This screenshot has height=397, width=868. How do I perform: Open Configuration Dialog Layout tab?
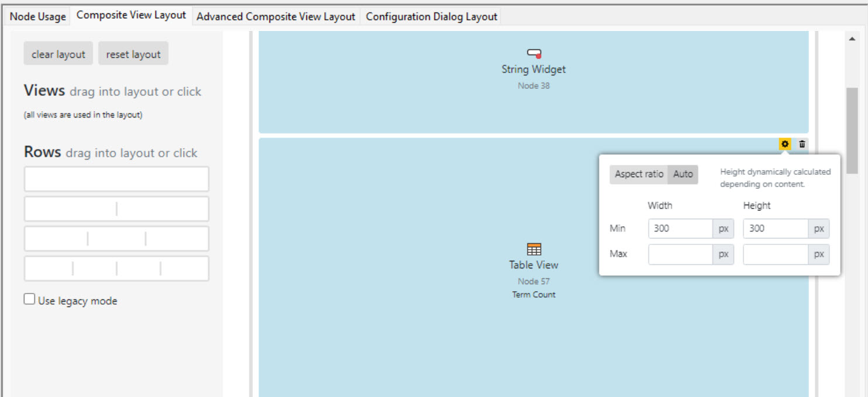click(x=431, y=16)
